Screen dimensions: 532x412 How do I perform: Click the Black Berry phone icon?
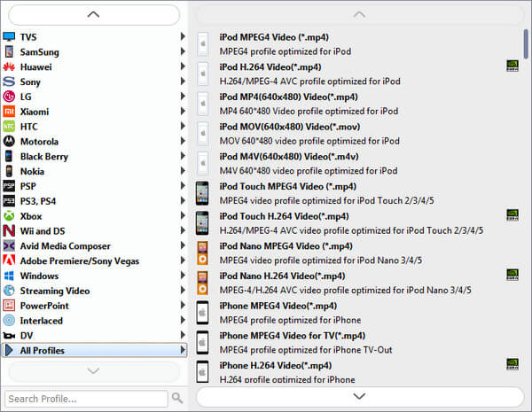(9, 156)
